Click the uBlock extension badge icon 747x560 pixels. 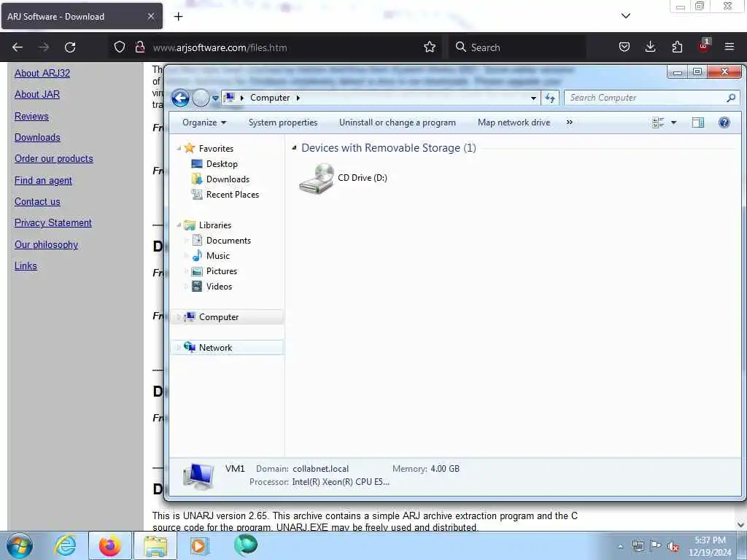(704, 46)
